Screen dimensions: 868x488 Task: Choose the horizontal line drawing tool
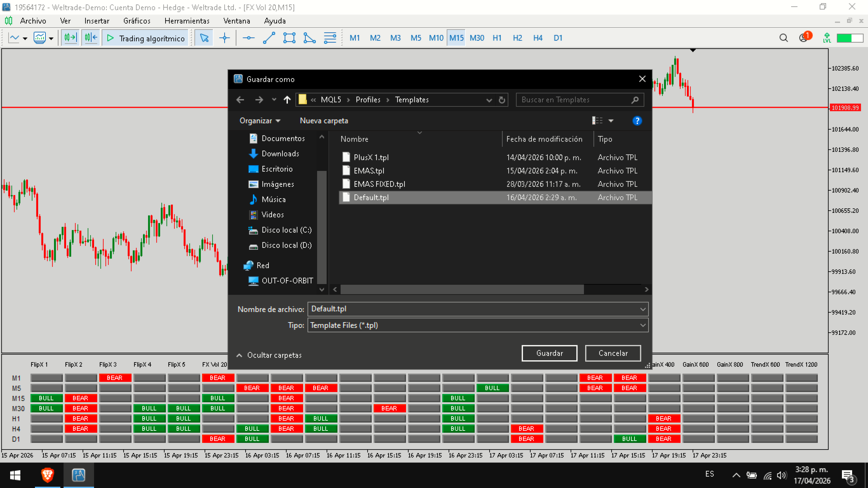click(x=248, y=38)
